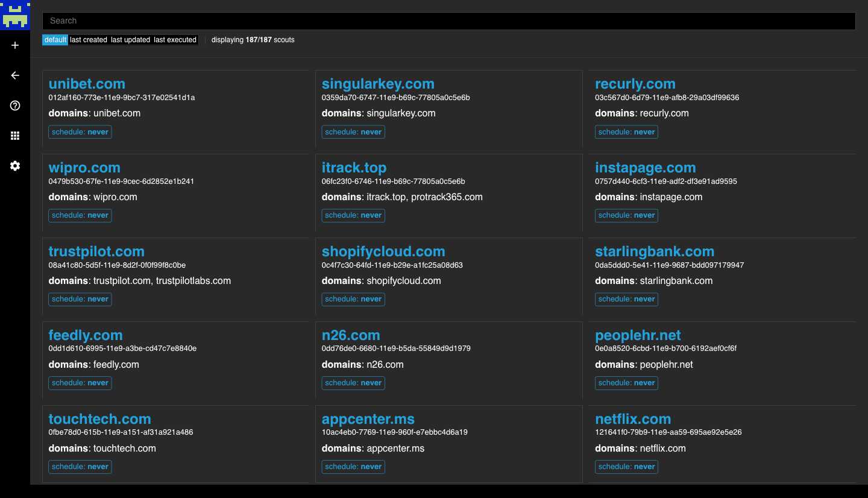Screen dimensions: 868x498
Task: Go back using the left arrow icon
Action: 15,75
